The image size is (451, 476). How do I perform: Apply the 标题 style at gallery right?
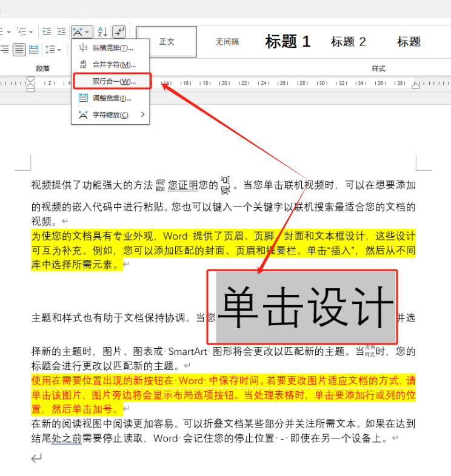click(409, 42)
